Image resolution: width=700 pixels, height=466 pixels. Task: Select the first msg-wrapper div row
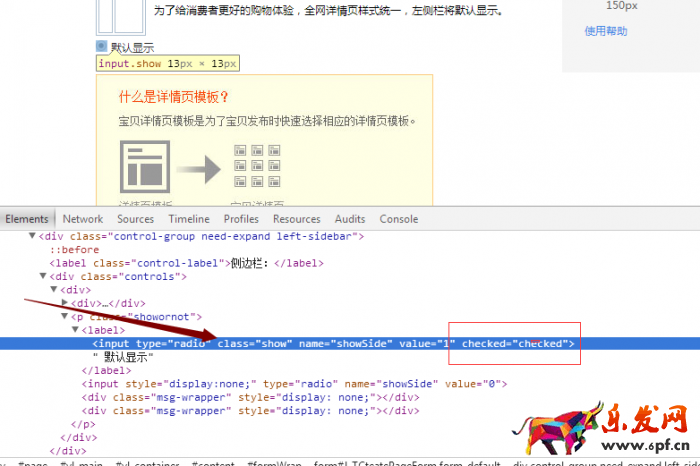tap(250, 397)
